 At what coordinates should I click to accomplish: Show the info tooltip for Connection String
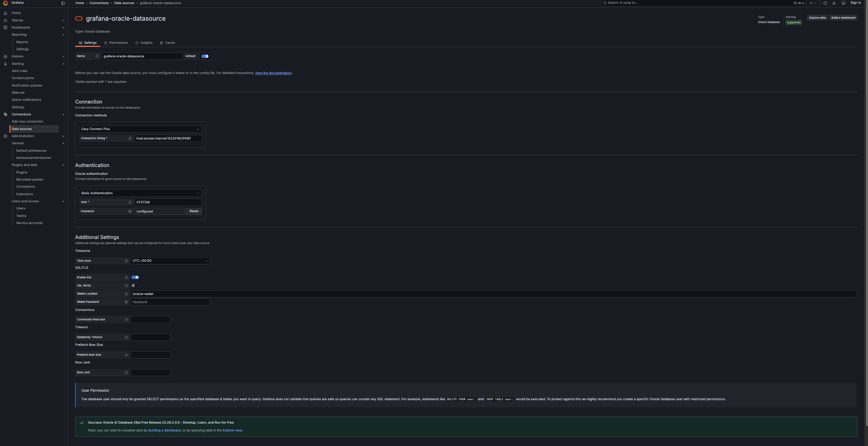click(130, 138)
